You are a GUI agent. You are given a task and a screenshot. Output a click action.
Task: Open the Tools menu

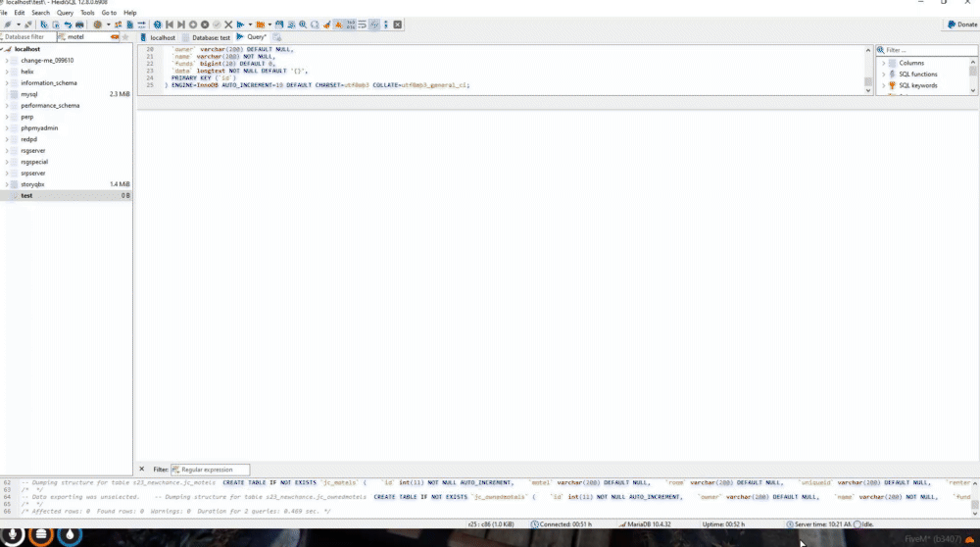pos(87,13)
